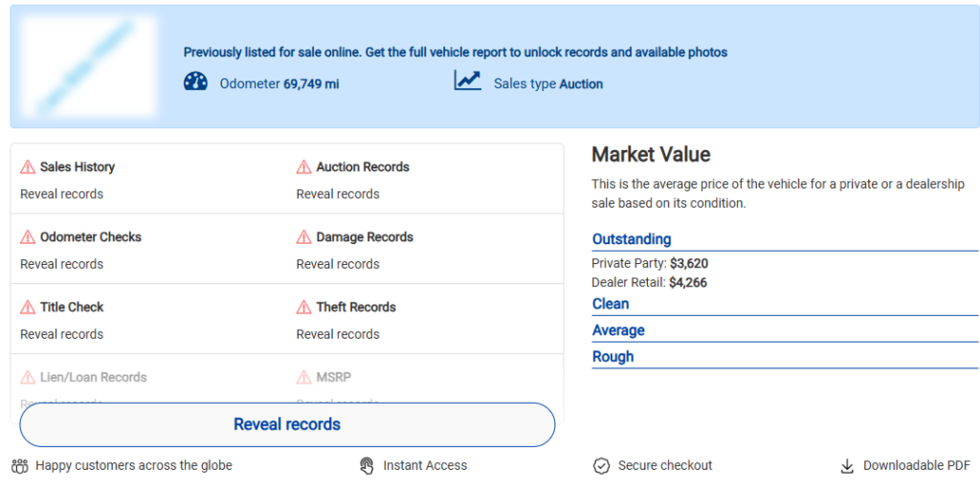This screenshot has width=980, height=488.
Task: Click the Damage Records heading
Action: coord(365,236)
